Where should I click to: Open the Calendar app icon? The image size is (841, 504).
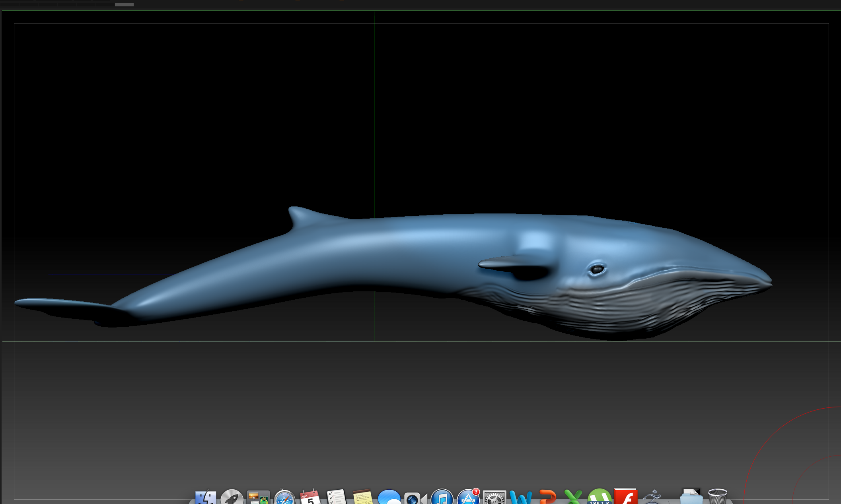(x=310, y=498)
